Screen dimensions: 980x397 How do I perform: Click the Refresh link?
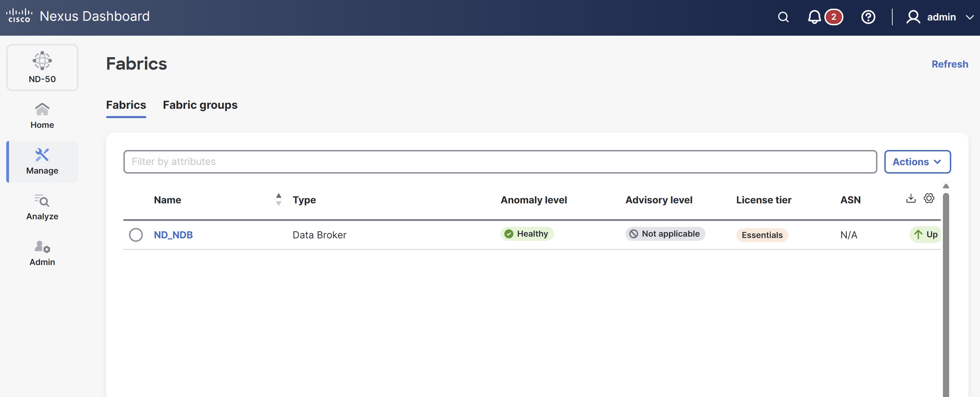949,64
